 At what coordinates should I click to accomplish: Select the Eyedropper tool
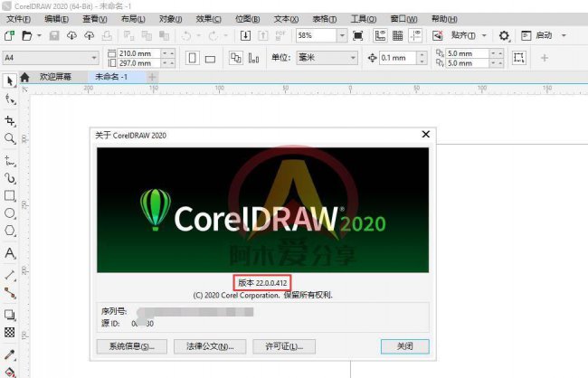tap(10, 354)
